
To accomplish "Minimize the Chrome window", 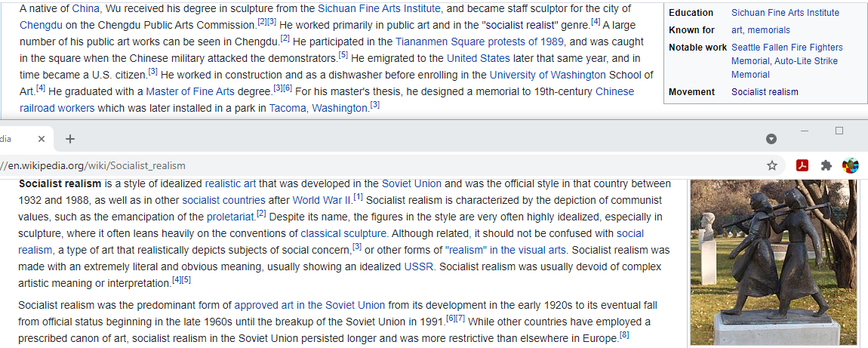I will point(805,131).
